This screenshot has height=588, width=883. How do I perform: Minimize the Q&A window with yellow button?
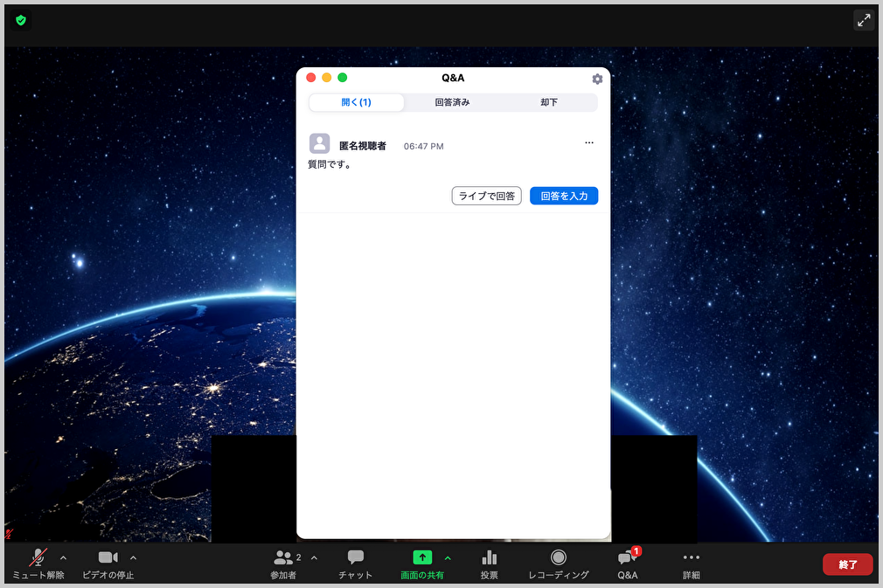(x=327, y=78)
